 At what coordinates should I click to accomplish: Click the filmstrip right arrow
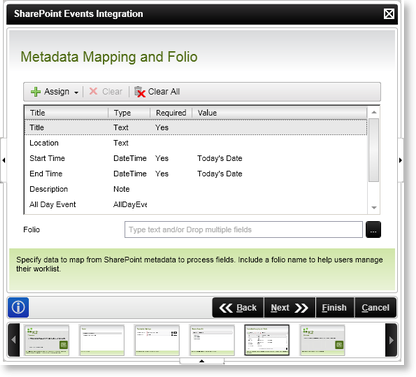391,340
